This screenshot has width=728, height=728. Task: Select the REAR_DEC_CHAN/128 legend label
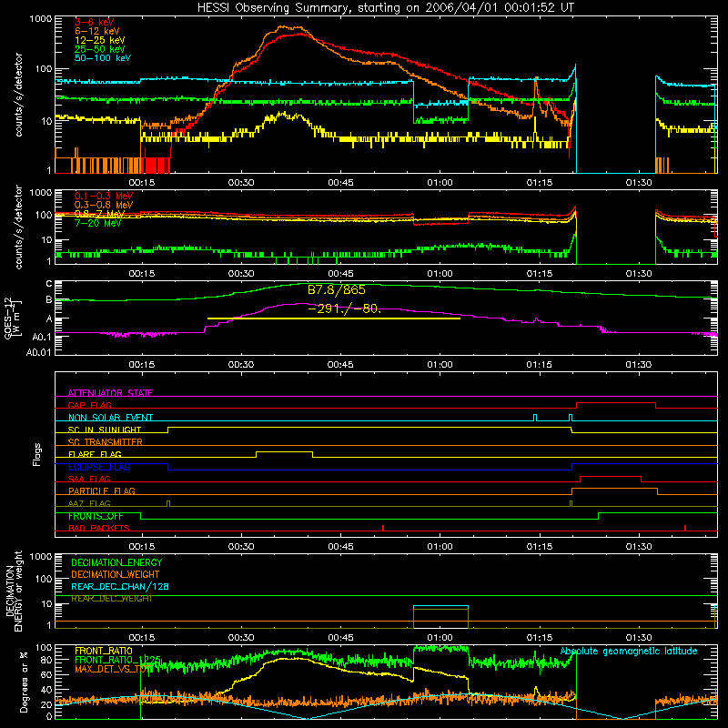point(120,586)
